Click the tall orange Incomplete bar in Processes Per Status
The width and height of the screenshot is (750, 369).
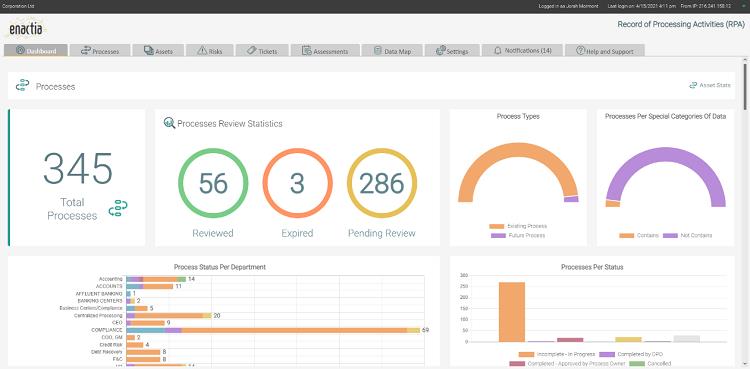pyautogui.click(x=512, y=312)
